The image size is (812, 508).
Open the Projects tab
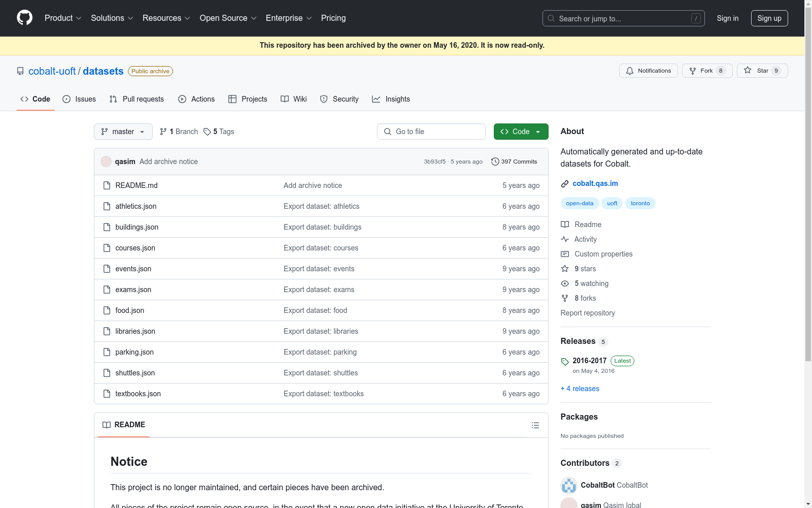pyautogui.click(x=248, y=99)
